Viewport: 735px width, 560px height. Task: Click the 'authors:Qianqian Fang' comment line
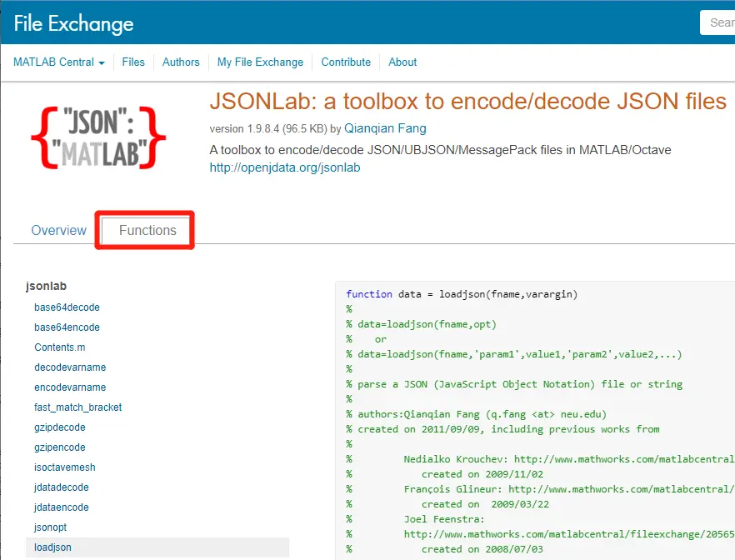[477, 414]
